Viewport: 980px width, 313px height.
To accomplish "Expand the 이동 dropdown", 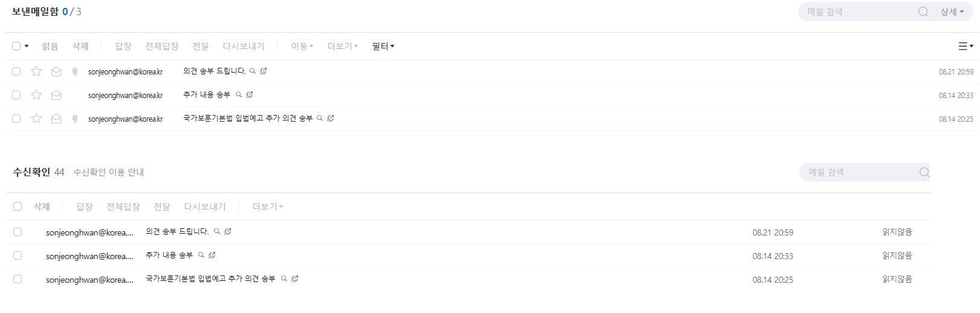I will [x=302, y=46].
